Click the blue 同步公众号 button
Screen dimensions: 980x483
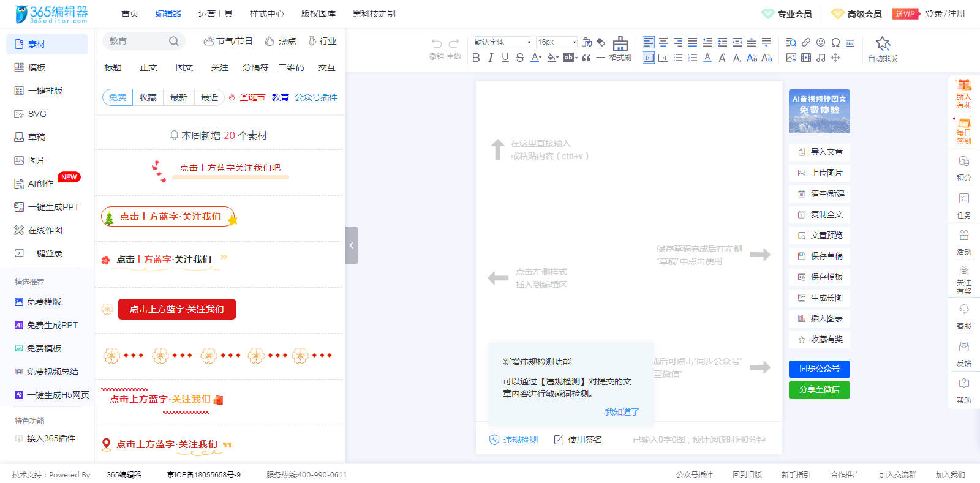click(819, 369)
